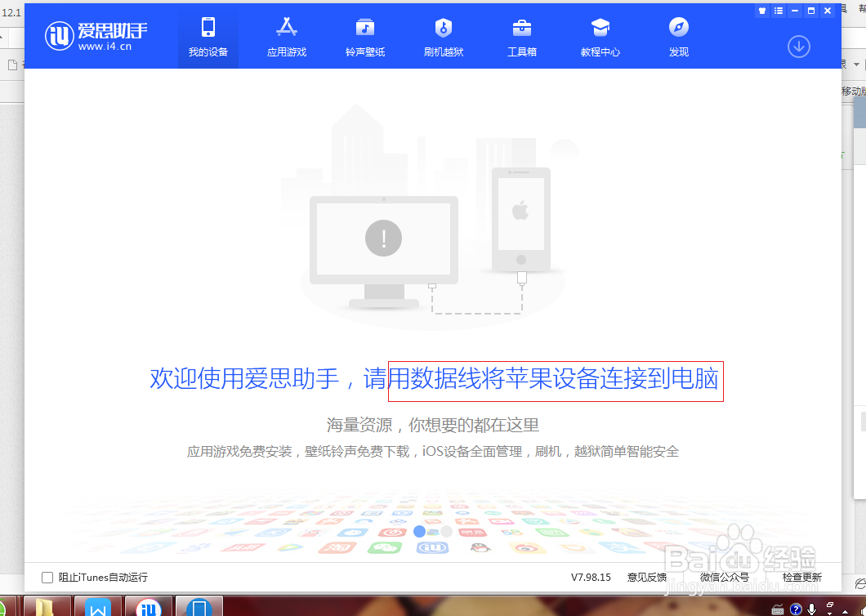This screenshot has width=866, height=616.
Task: Minimize the 爱思助手 window
Action: 795,11
